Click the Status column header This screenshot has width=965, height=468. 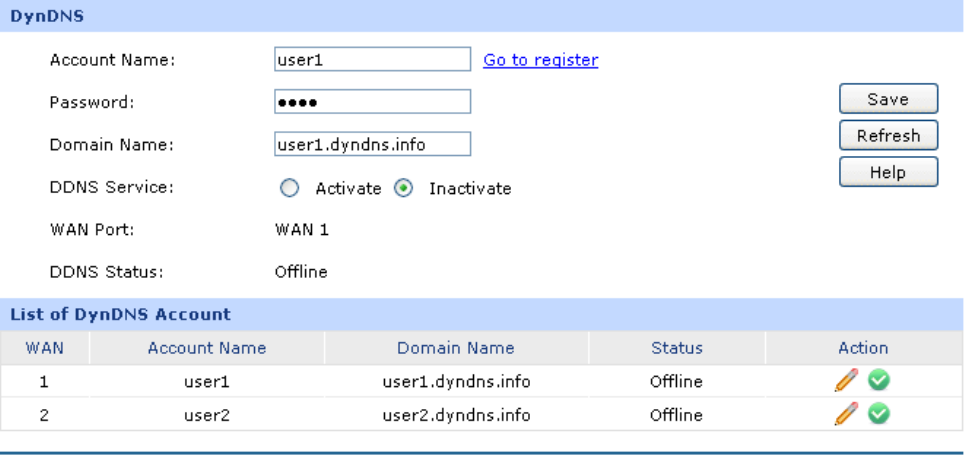pyautogui.click(x=677, y=348)
